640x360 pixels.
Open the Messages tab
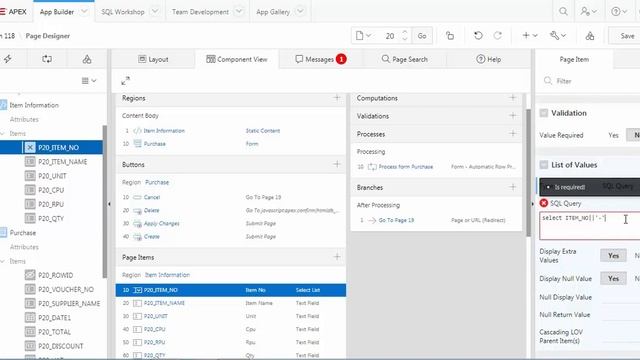tap(320, 59)
